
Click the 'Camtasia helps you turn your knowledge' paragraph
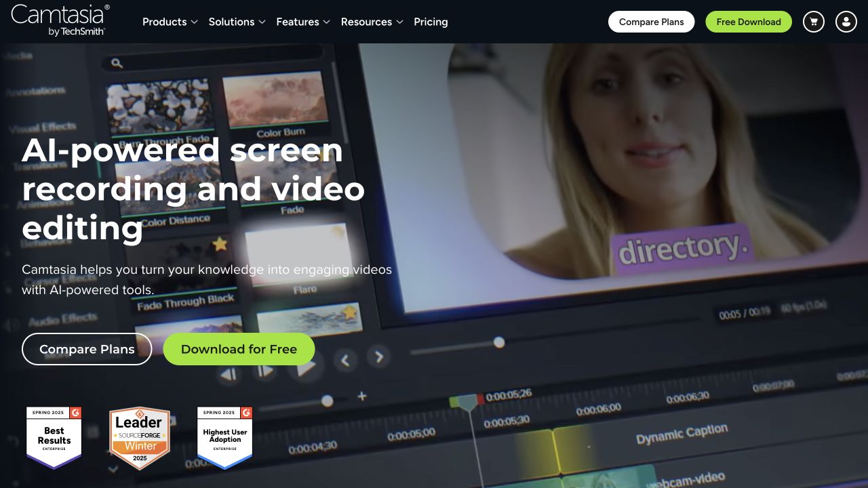pyautogui.click(x=207, y=279)
